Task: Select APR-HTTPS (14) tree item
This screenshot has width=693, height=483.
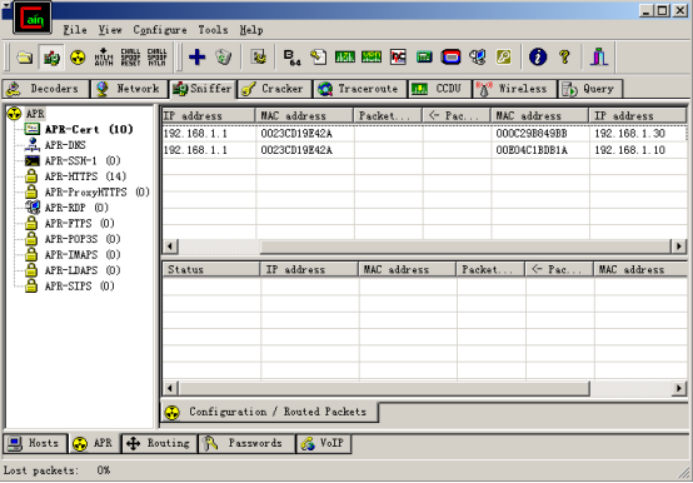Action: (x=85, y=176)
